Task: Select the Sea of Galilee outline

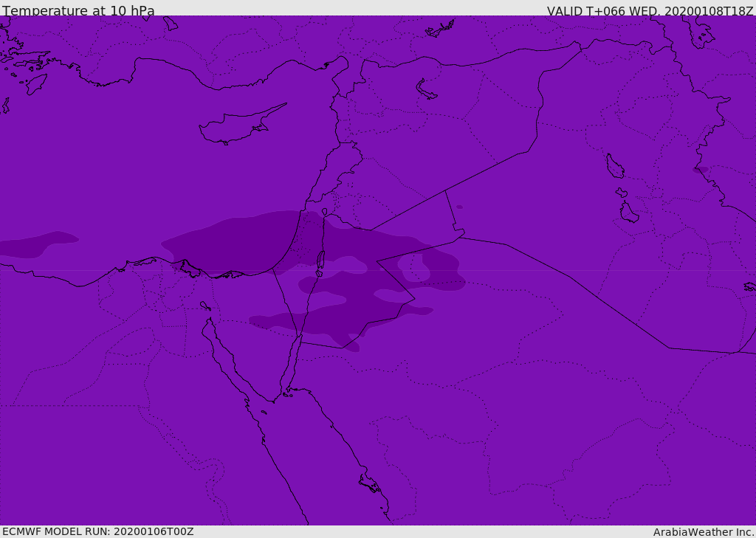Action: click(325, 212)
